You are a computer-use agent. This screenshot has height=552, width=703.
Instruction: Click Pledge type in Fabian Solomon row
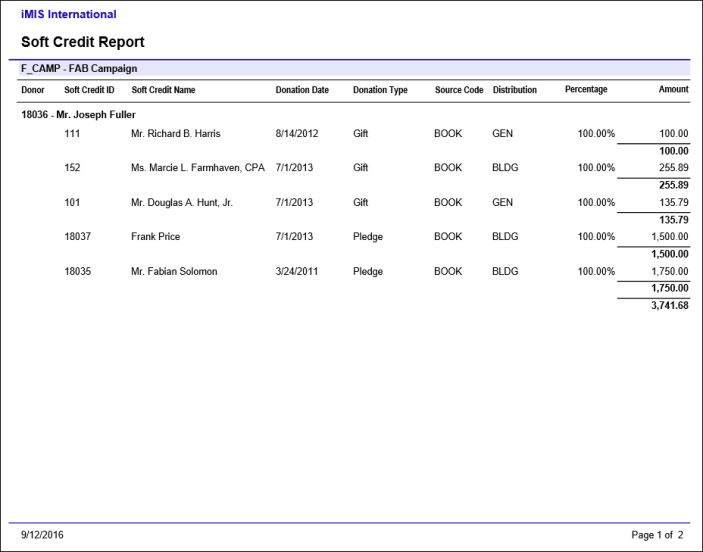(368, 272)
